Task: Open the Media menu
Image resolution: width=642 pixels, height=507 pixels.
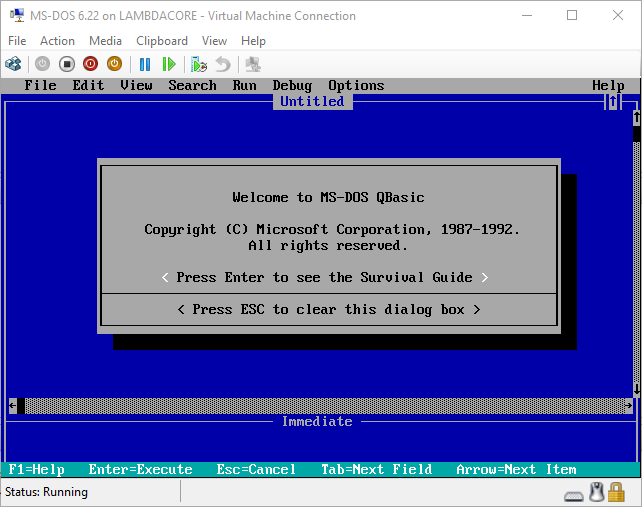Action: pos(105,41)
